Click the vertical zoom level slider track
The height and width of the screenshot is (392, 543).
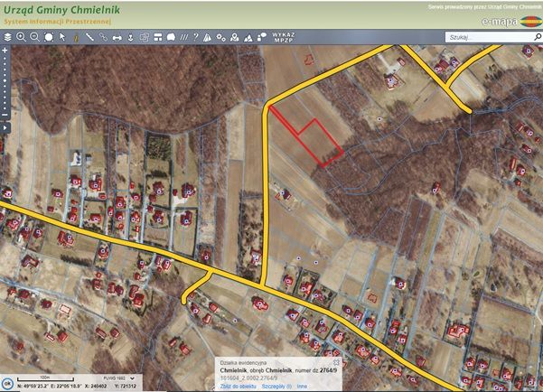point(5,82)
